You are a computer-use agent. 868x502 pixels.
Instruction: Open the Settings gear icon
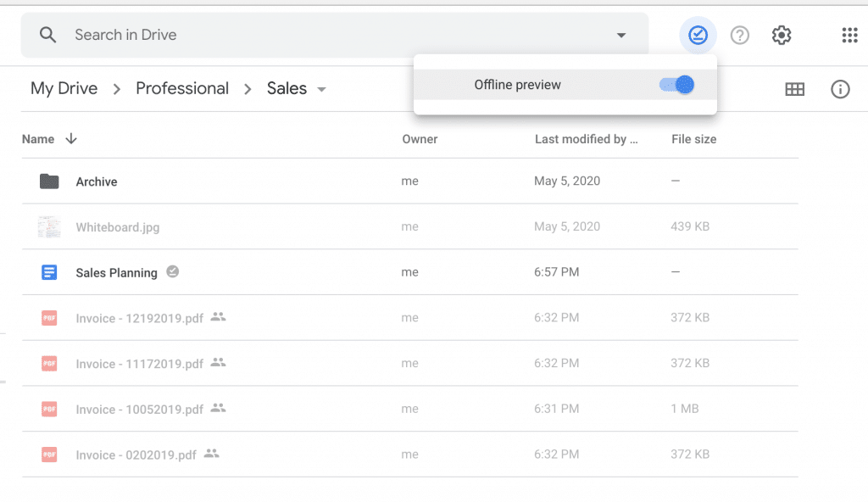tap(782, 36)
